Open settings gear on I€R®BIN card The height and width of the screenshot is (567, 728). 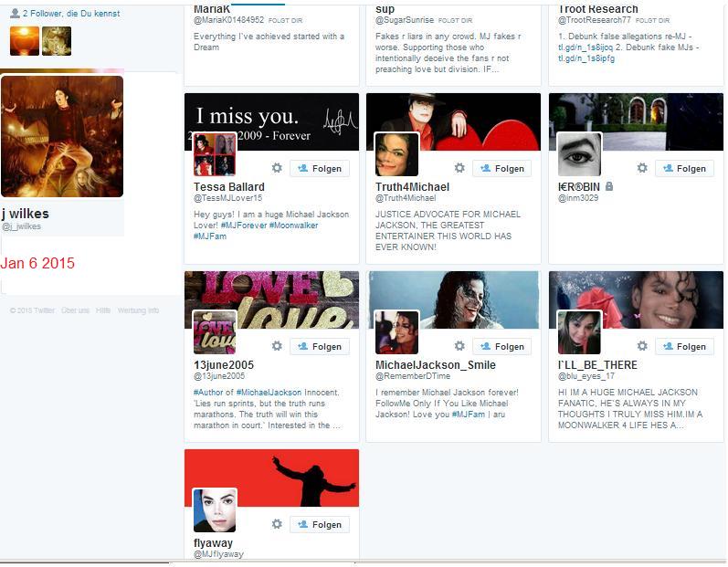[x=641, y=168]
